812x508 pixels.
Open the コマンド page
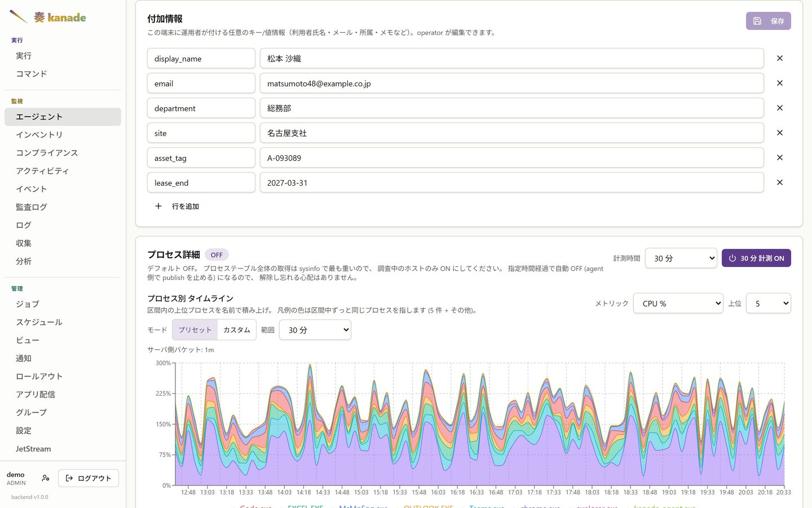(63, 74)
